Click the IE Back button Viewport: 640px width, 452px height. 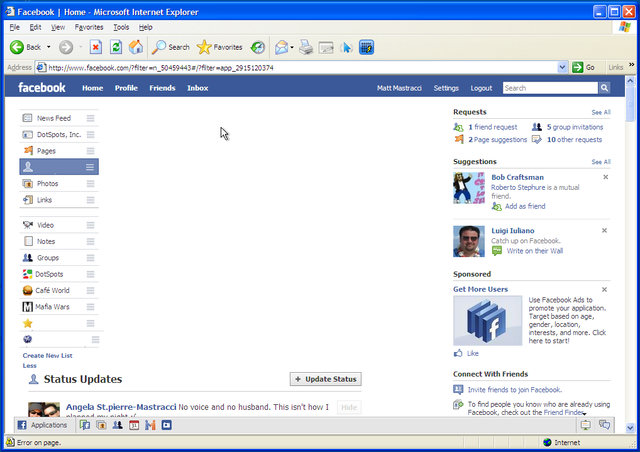(x=25, y=47)
